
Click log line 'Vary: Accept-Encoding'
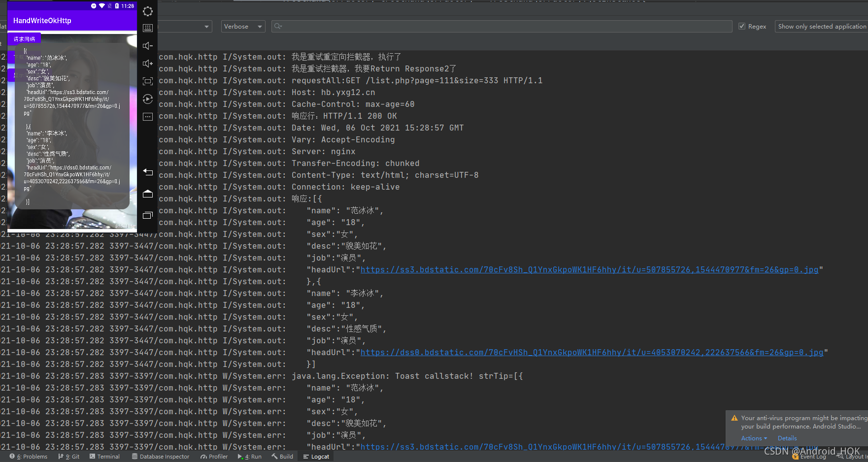(x=343, y=140)
